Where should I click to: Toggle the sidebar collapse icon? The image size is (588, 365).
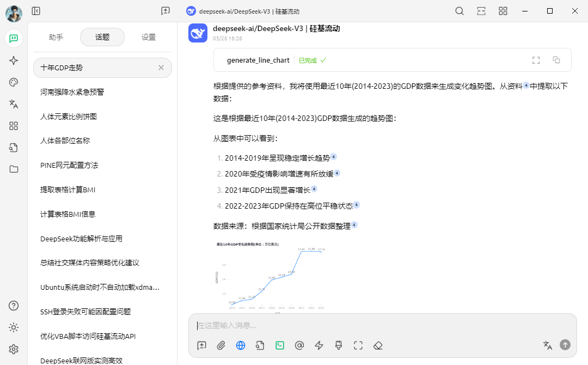pyautogui.click(x=36, y=11)
